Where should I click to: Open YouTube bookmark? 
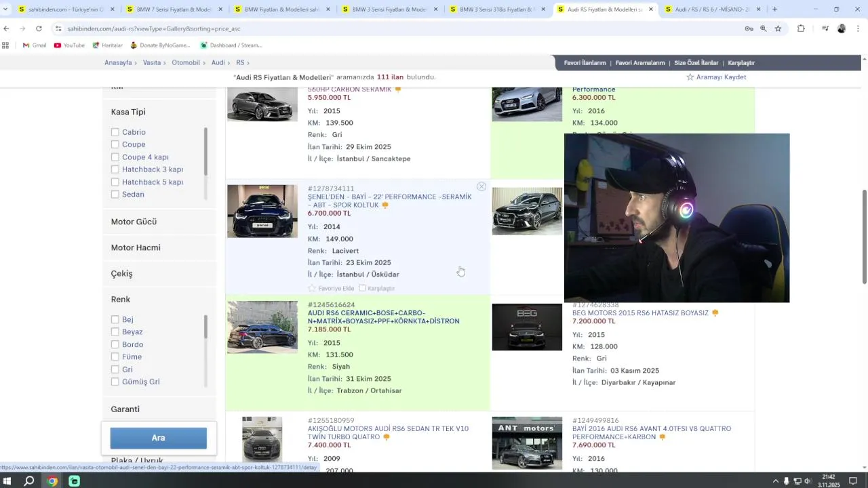69,45
